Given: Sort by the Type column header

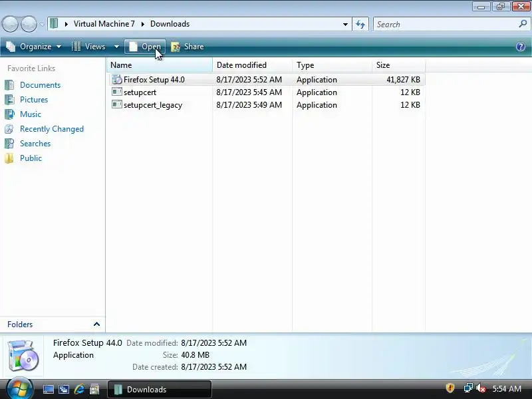Looking at the screenshot, I should pos(332,65).
